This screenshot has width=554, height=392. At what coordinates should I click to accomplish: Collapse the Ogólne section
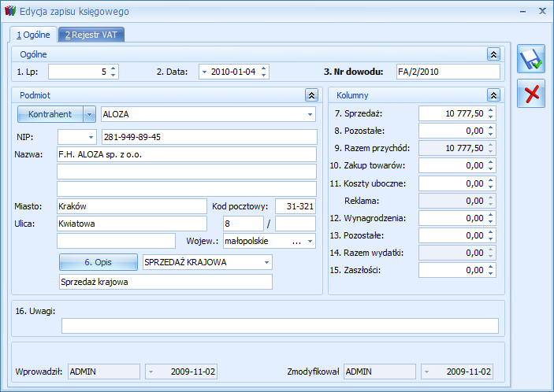tap(493, 54)
